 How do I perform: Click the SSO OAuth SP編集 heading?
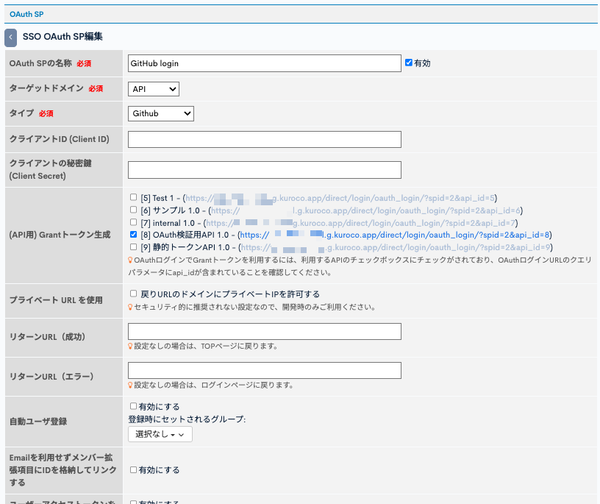click(x=62, y=37)
